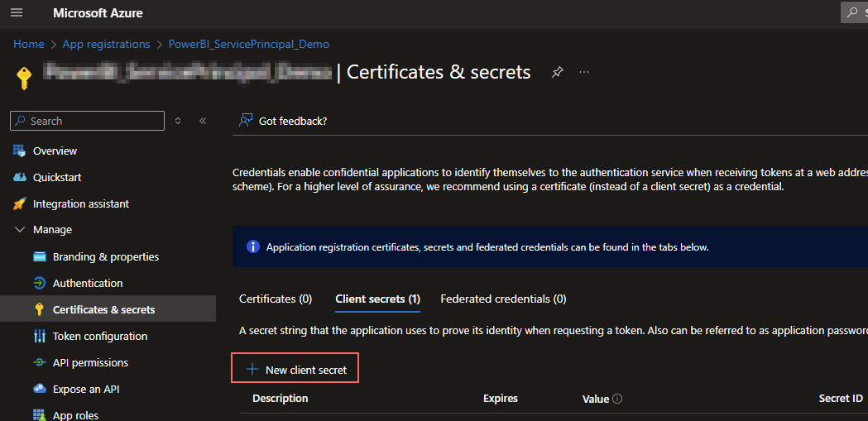The image size is (868, 421).
Task: Click the Expose an API icon
Action: [x=39, y=389]
